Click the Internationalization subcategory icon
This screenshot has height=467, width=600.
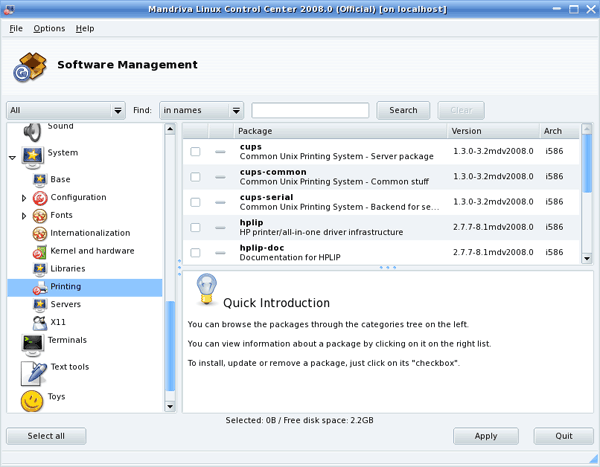[40, 233]
